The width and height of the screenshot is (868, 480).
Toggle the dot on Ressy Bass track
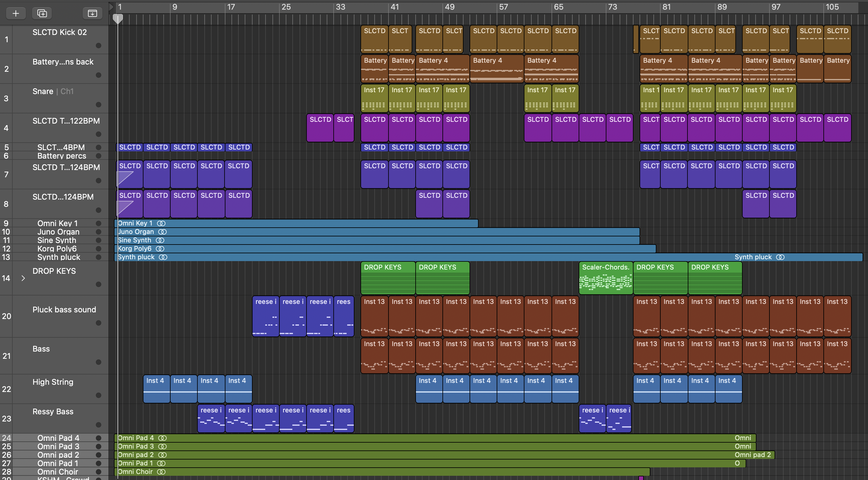[98, 425]
